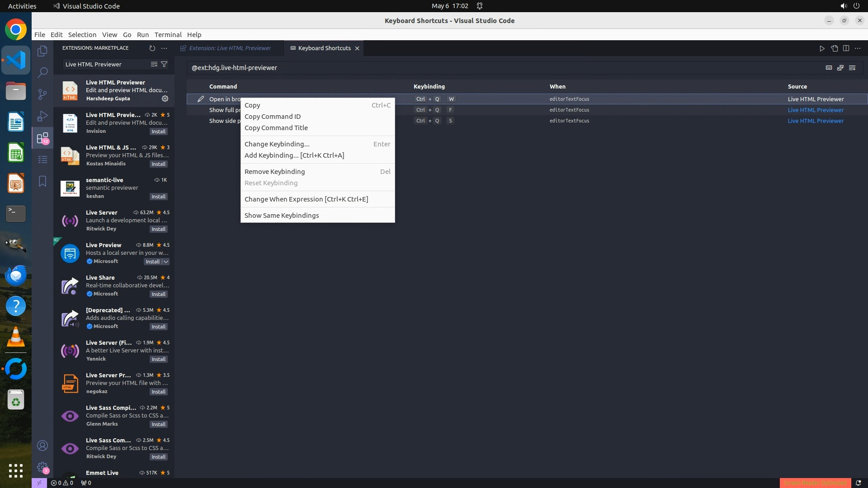The width and height of the screenshot is (868, 488).
Task: Clear extensions search results icon
Action: 154,64
